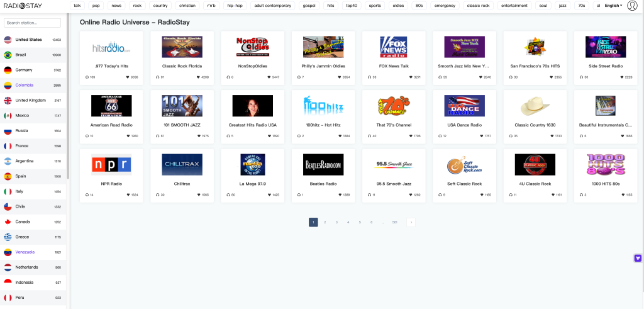Click the United Kingdom flag icon
Screen dimensions: 644x309
pos(8,100)
